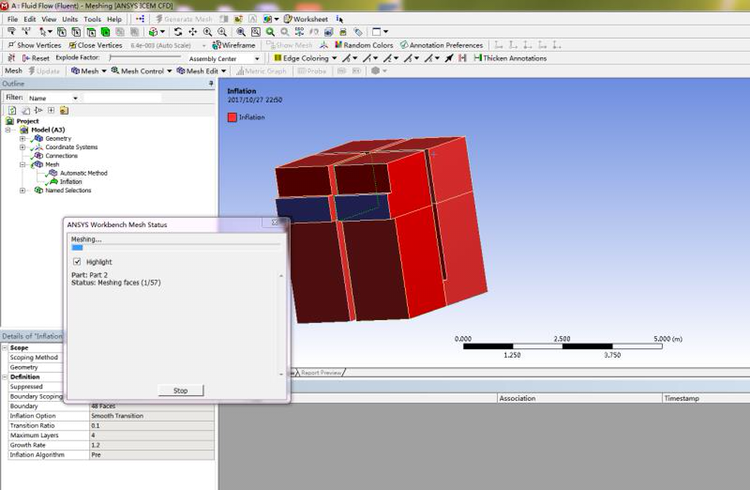
Task: Open the Mesh Control dropdown menu
Action: point(140,71)
